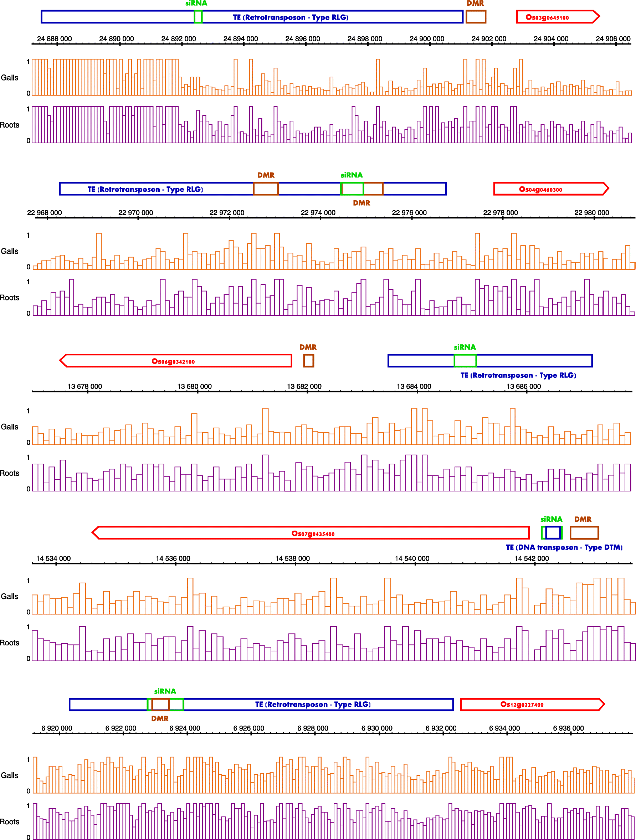Click the axis label '24 888 000'
636x840 pixels.
tap(54, 39)
